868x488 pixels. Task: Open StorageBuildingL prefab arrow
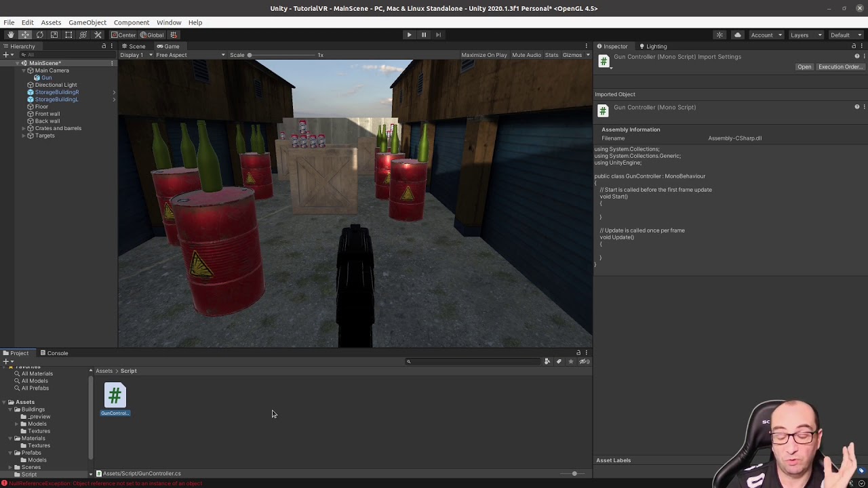(113, 100)
